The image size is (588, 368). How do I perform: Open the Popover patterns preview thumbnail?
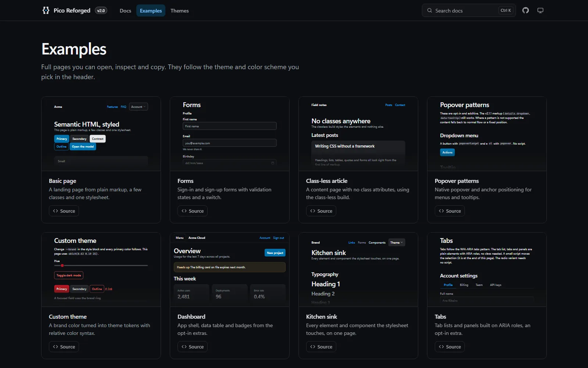click(487, 134)
